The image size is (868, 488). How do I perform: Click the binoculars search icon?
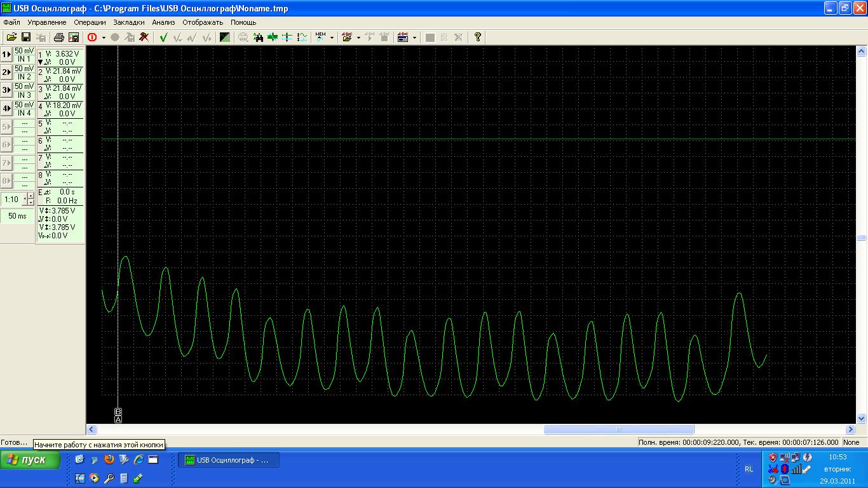point(259,37)
